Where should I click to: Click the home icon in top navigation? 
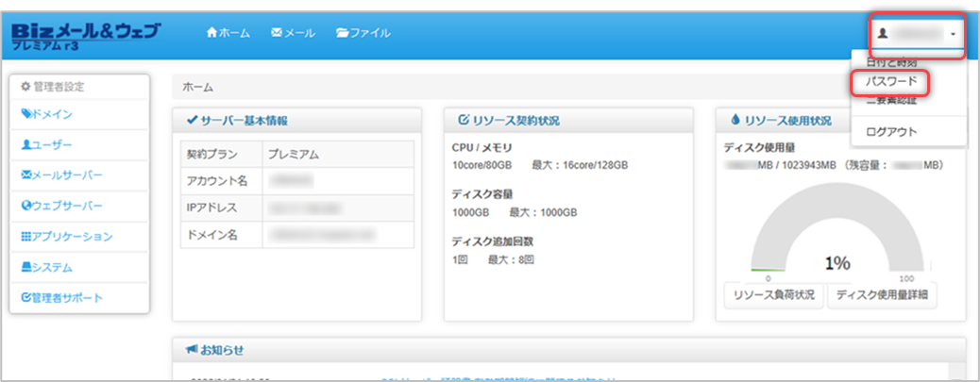[x=211, y=33]
